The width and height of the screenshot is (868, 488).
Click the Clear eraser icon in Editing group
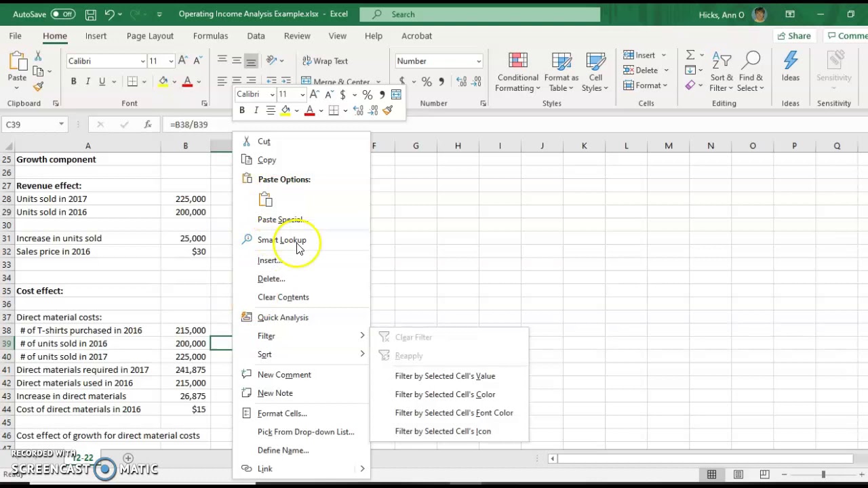(690, 85)
